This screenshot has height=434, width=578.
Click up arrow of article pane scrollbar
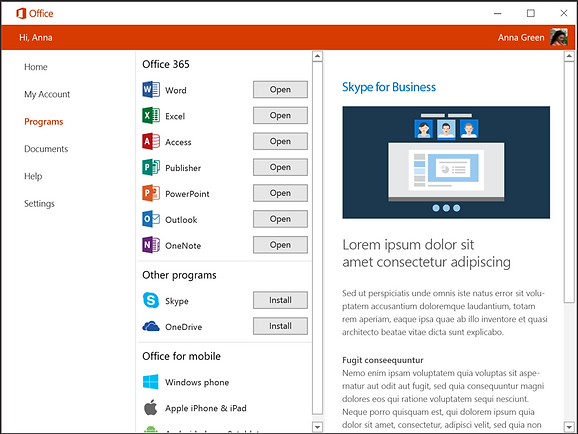[x=569, y=56]
